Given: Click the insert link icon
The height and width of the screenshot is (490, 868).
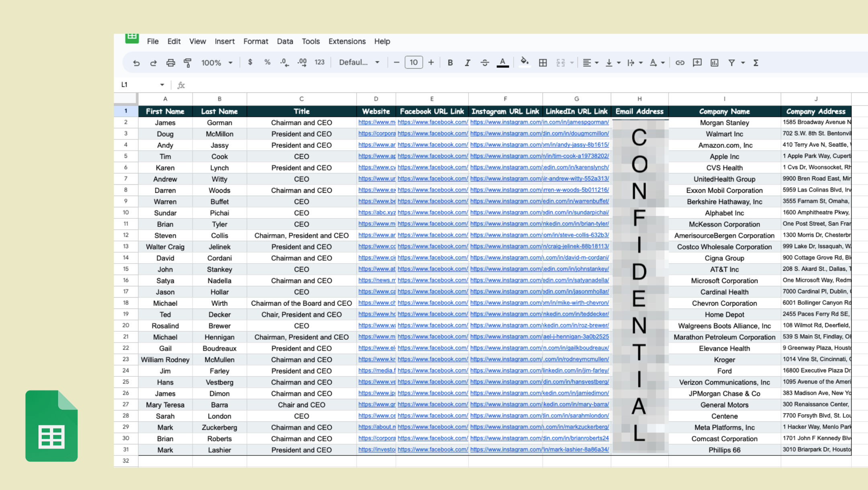Looking at the screenshot, I should [x=680, y=63].
